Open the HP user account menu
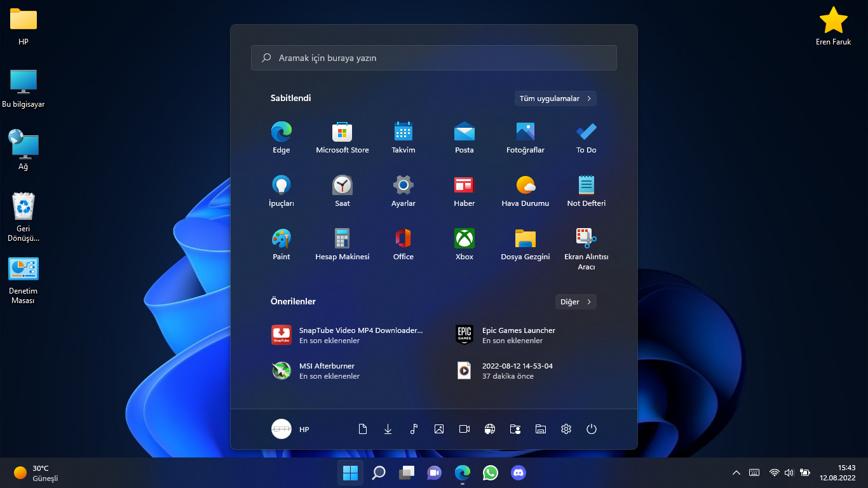 pyautogui.click(x=291, y=429)
